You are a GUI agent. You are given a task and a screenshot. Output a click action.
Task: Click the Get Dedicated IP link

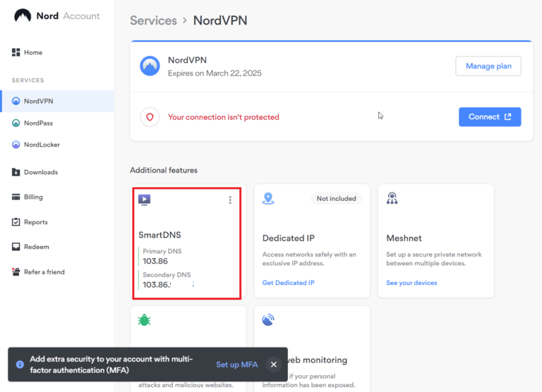click(288, 283)
